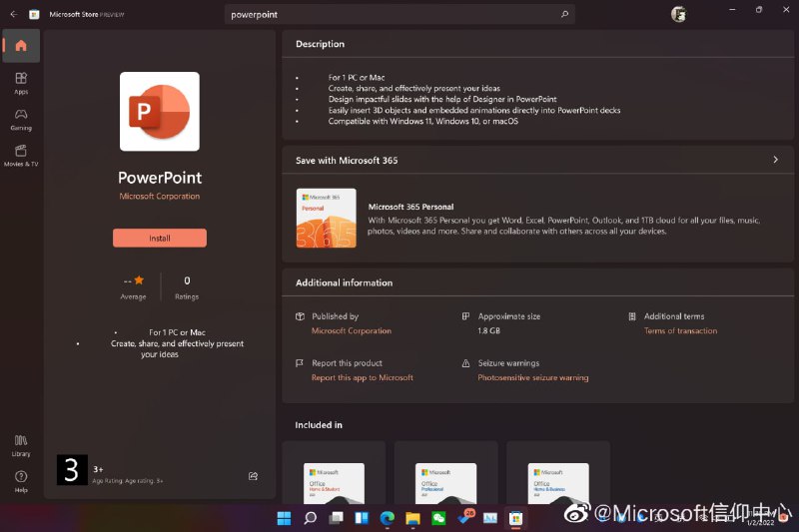This screenshot has width=799, height=532.
Task: Click the search box containing powerpoint
Action: [399, 14]
